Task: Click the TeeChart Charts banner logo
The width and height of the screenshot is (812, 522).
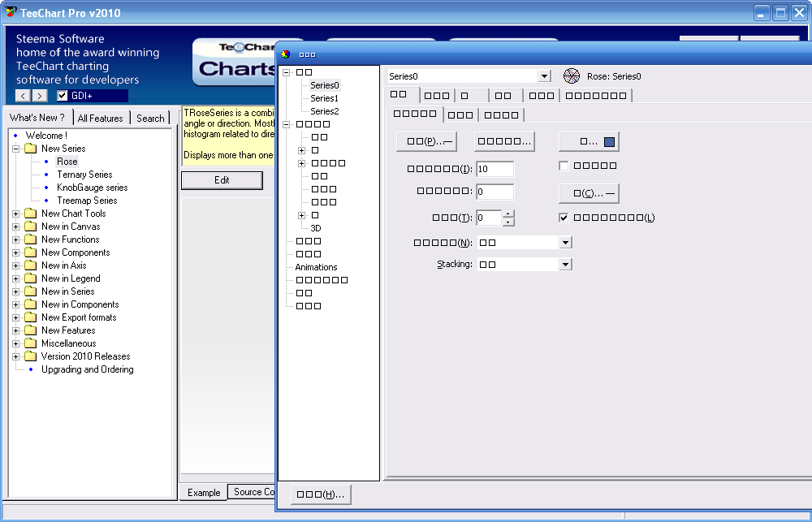Action: [234, 63]
